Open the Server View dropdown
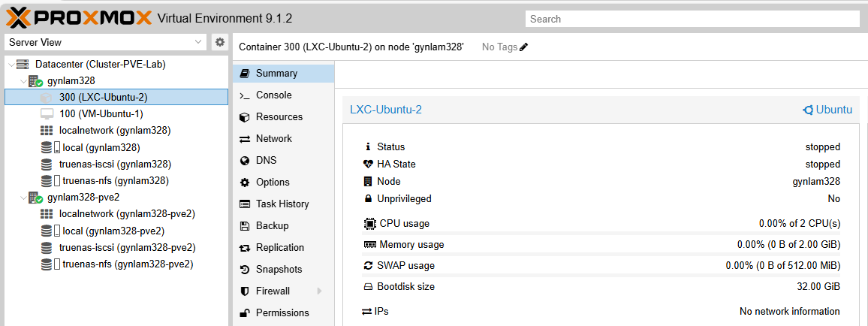This screenshot has width=868, height=326. pos(105,42)
